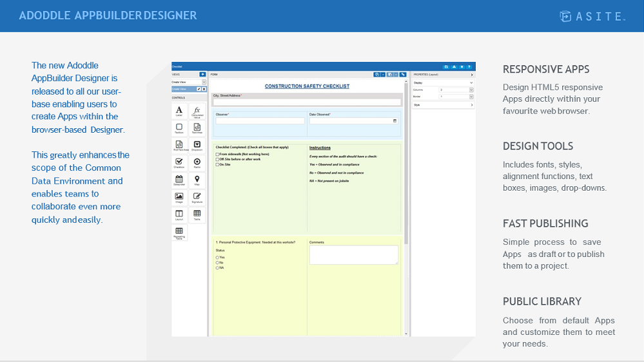Open arrow next to copy icon

pos(383,75)
